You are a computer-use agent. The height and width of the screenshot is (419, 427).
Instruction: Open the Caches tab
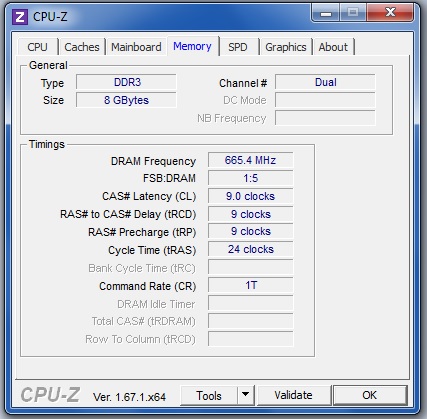pos(82,47)
